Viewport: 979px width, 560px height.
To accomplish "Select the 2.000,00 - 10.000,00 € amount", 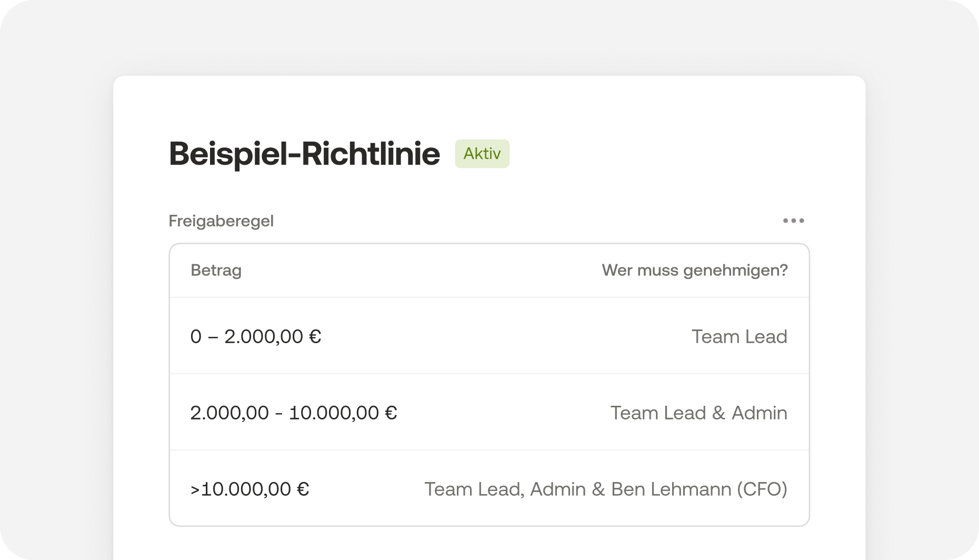I will 293,413.
